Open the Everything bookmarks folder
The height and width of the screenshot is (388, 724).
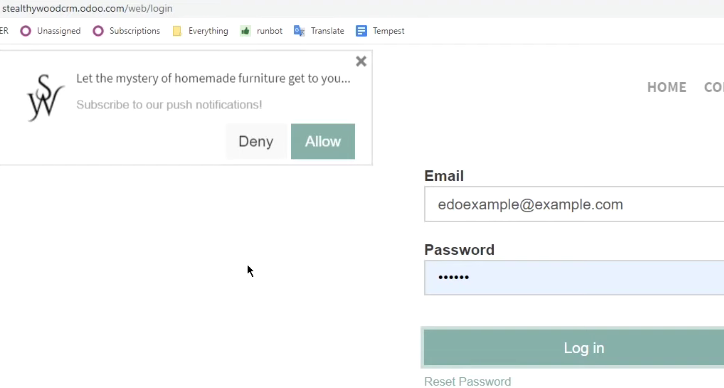point(200,31)
